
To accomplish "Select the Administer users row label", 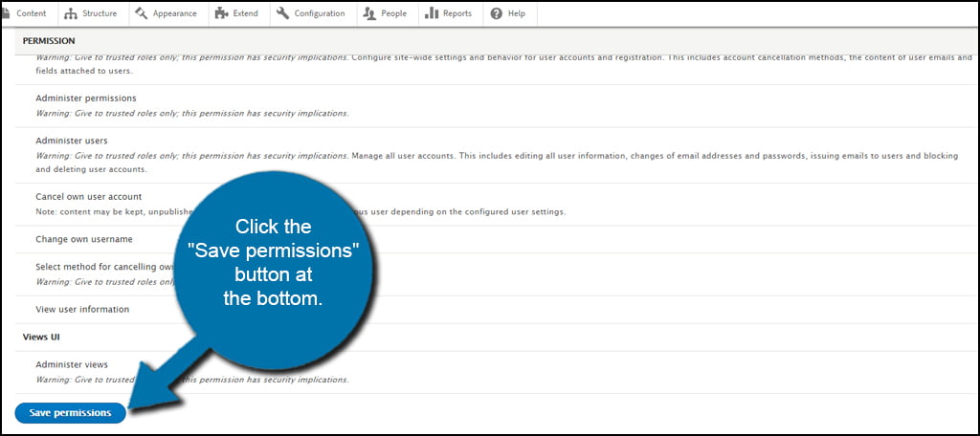I will (71, 141).
